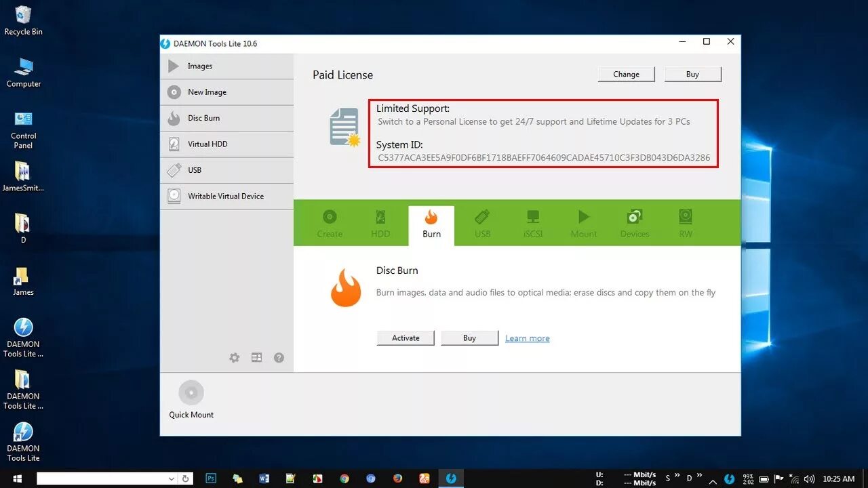Image resolution: width=868 pixels, height=488 pixels.
Task: Click the Create feature icon
Action: 330,224
